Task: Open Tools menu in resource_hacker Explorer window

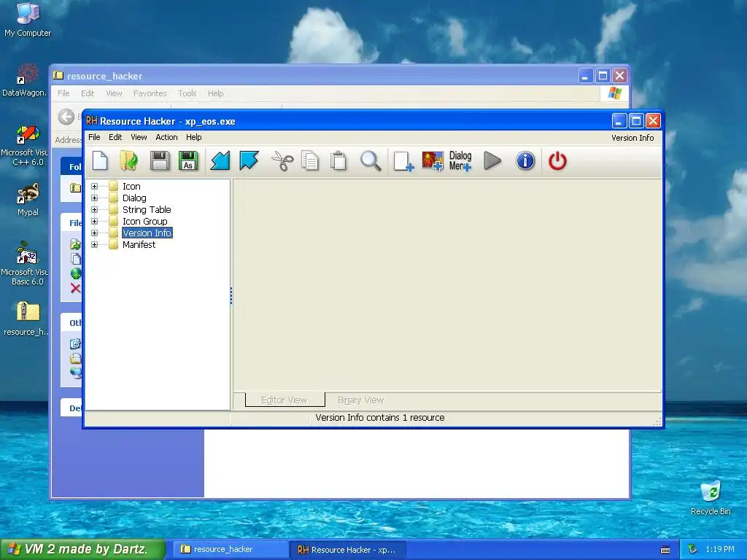Action: (x=187, y=93)
